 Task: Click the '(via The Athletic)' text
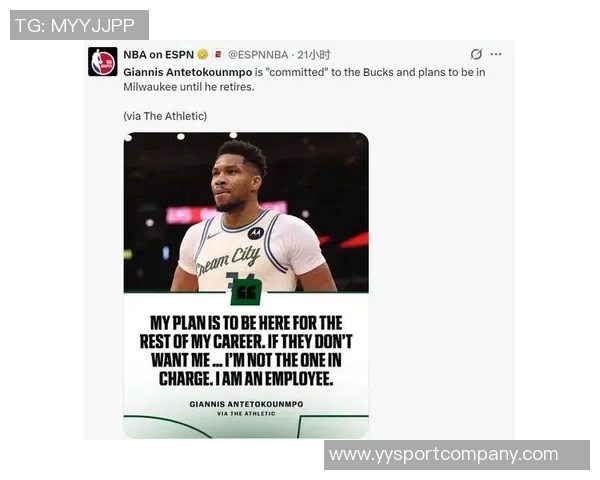pos(165,116)
